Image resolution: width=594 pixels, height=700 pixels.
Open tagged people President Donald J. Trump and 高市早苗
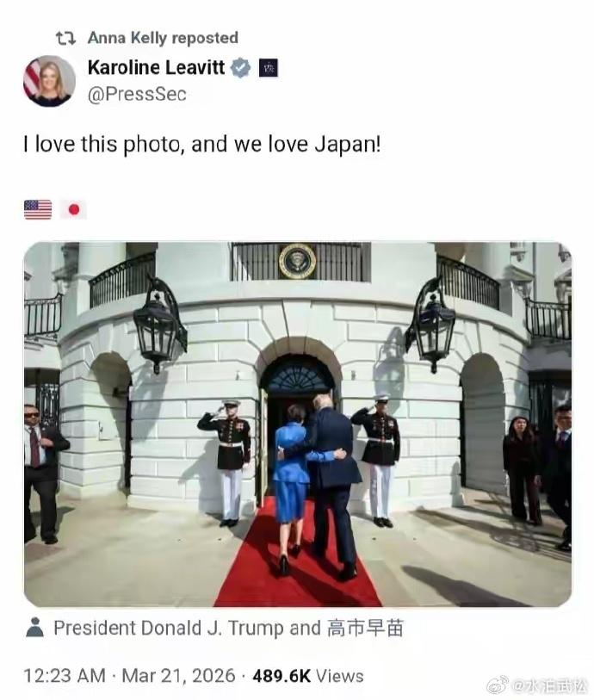pos(228,629)
